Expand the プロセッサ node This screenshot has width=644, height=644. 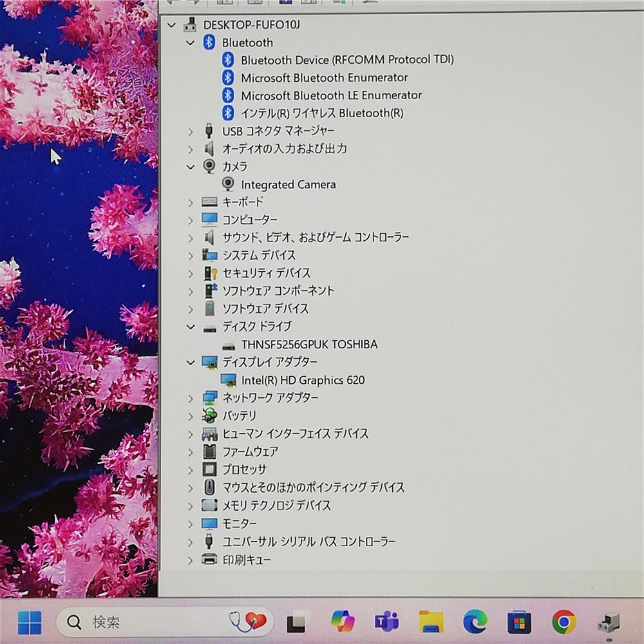190,469
